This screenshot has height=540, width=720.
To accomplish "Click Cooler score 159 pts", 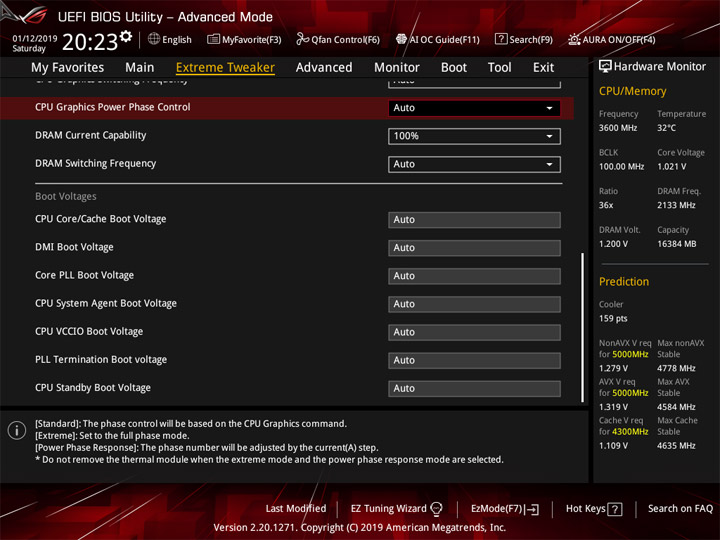I will click(613, 319).
